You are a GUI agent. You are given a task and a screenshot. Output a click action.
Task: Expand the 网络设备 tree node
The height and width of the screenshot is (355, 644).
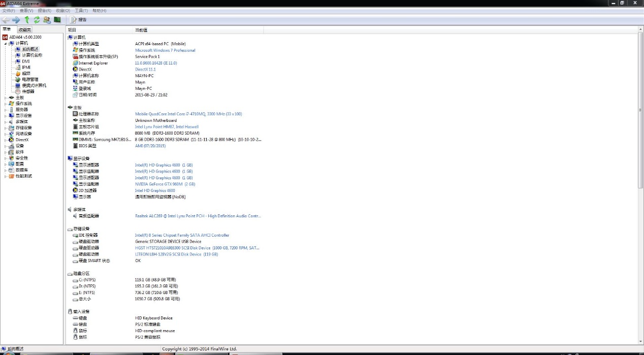pos(6,134)
